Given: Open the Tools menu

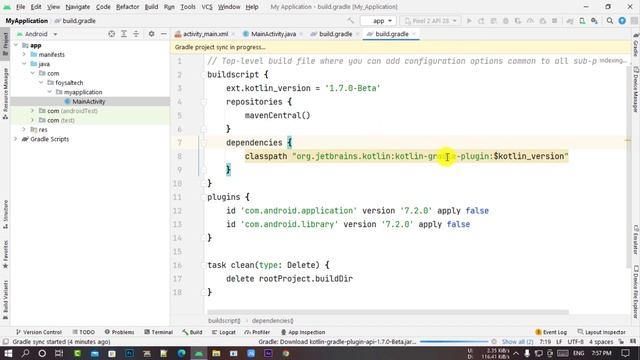Looking at the screenshot, I should (x=188, y=7).
